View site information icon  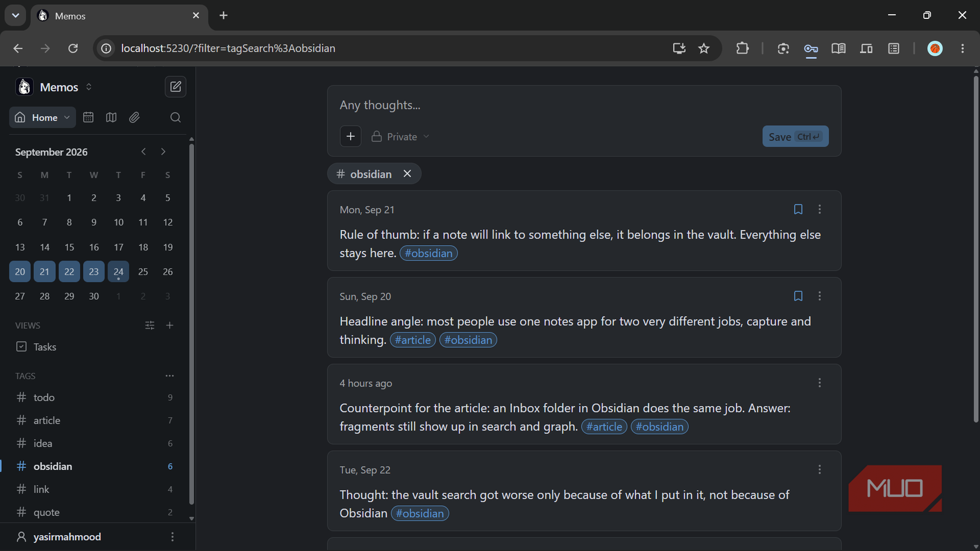click(x=106, y=48)
